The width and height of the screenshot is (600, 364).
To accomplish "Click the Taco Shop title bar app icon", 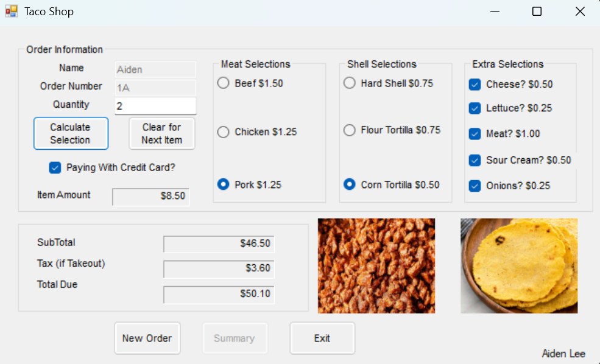I will pyautogui.click(x=12, y=12).
